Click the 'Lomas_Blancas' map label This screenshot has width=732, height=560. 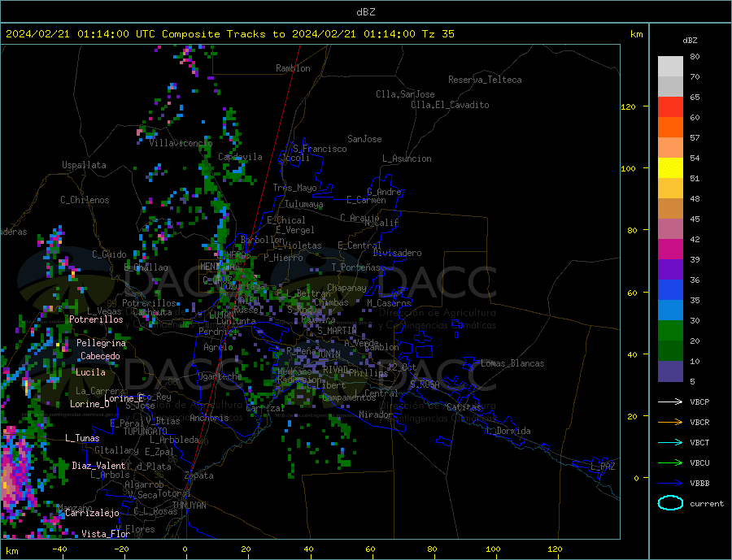coord(512,363)
